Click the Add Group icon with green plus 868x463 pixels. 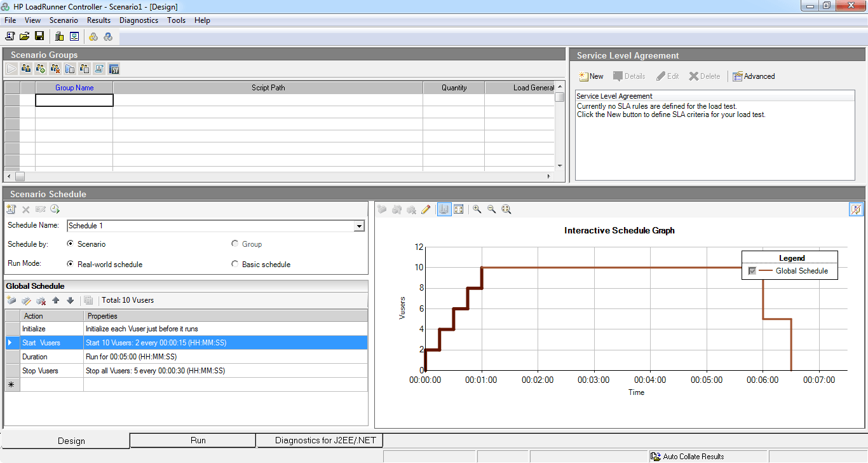click(x=41, y=69)
